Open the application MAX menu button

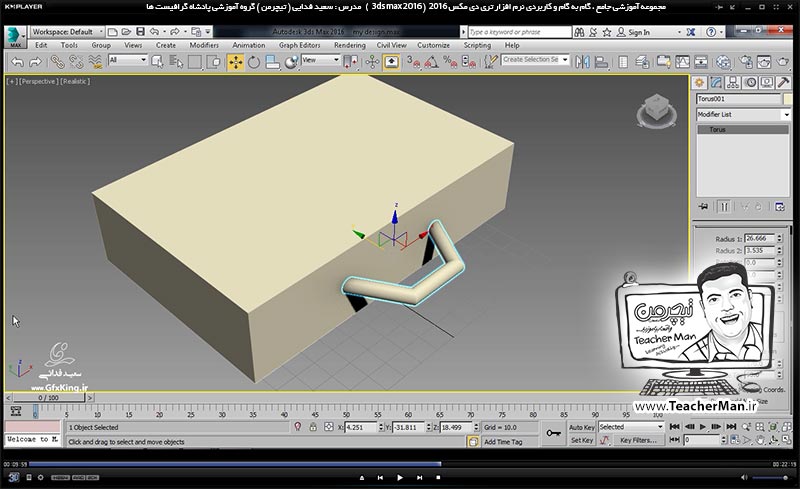tap(15, 37)
